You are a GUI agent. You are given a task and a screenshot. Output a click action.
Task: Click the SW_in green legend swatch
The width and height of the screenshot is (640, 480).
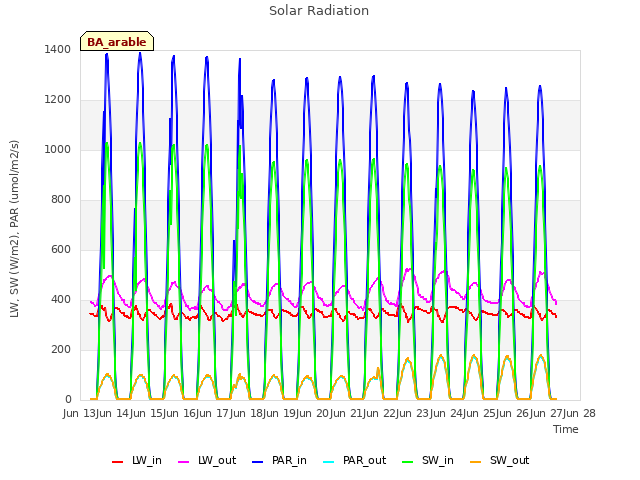click(408, 462)
